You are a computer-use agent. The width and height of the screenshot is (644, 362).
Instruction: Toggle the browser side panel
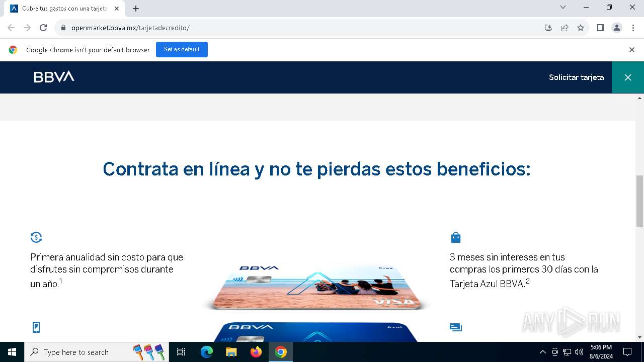(x=601, y=28)
